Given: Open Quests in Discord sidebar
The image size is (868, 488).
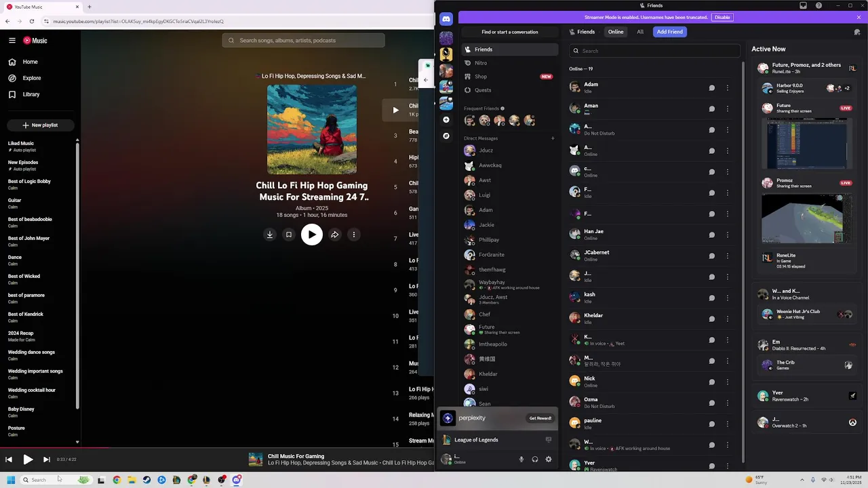Looking at the screenshot, I should (x=510, y=90).
